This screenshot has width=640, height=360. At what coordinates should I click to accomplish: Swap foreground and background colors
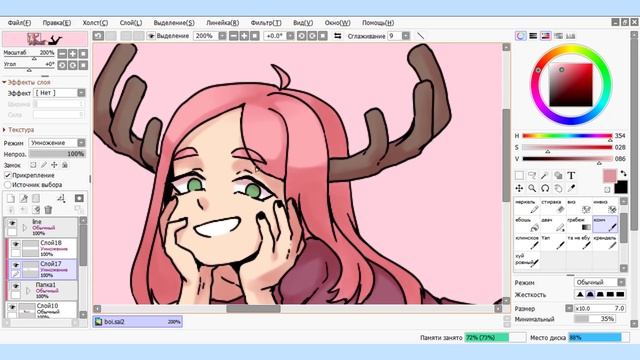(623, 173)
